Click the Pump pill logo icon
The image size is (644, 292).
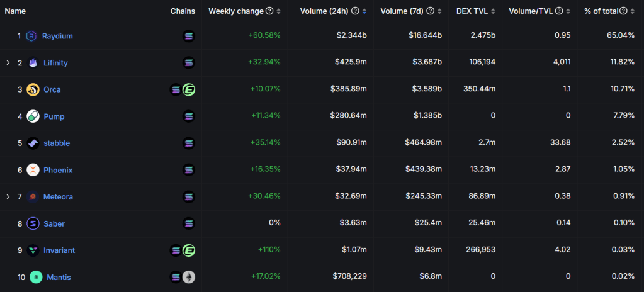33,116
